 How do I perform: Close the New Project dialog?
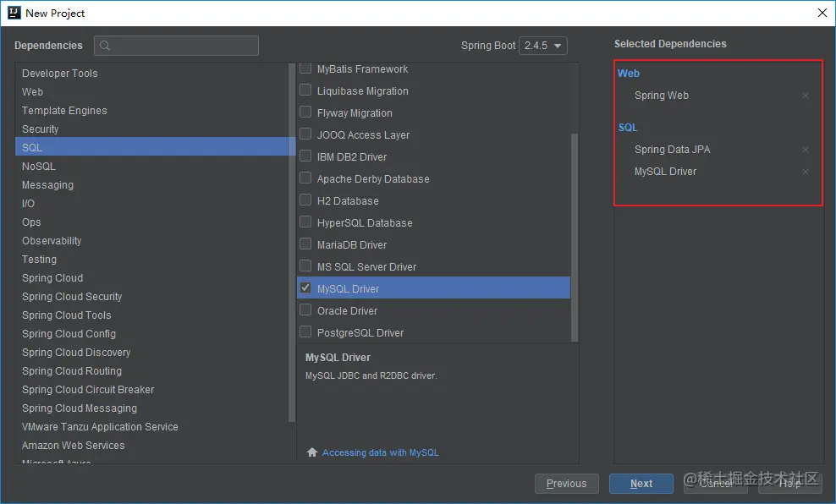[x=822, y=13]
